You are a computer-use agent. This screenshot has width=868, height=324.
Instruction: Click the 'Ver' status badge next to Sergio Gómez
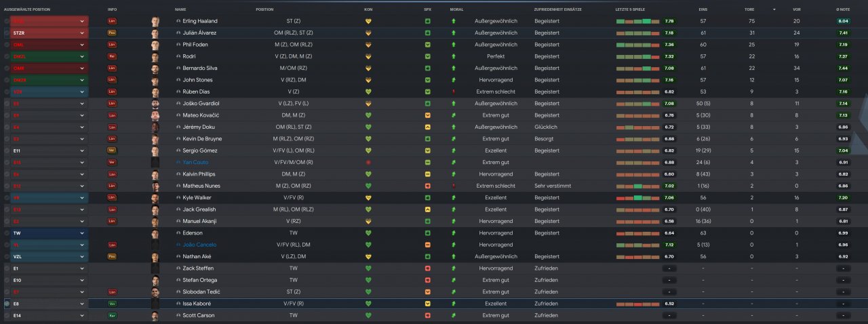pos(112,150)
